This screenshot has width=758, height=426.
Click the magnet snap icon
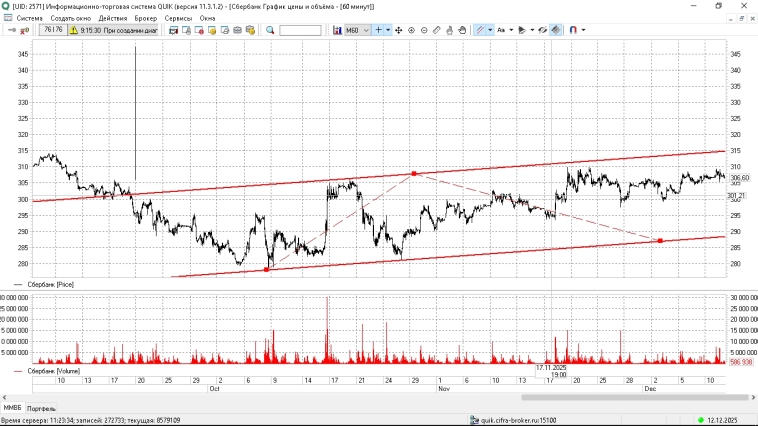click(573, 30)
